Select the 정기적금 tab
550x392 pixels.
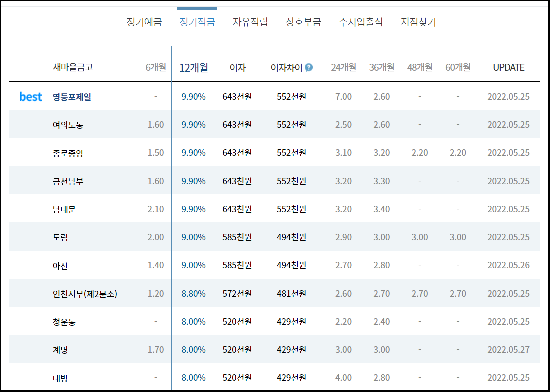click(197, 22)
